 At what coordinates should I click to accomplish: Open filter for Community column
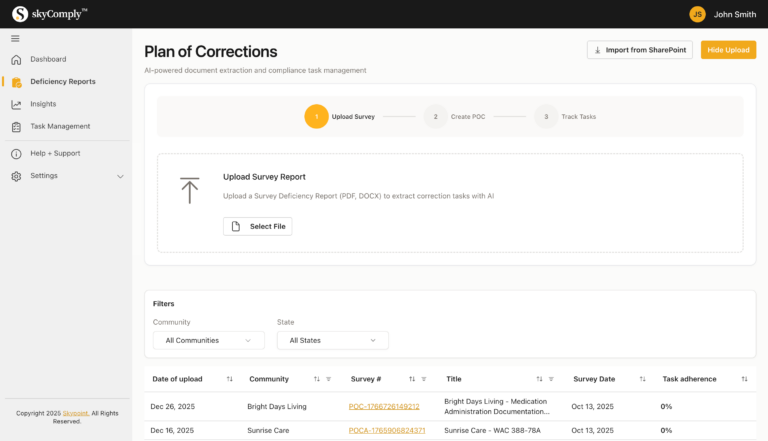click(329, 379)
